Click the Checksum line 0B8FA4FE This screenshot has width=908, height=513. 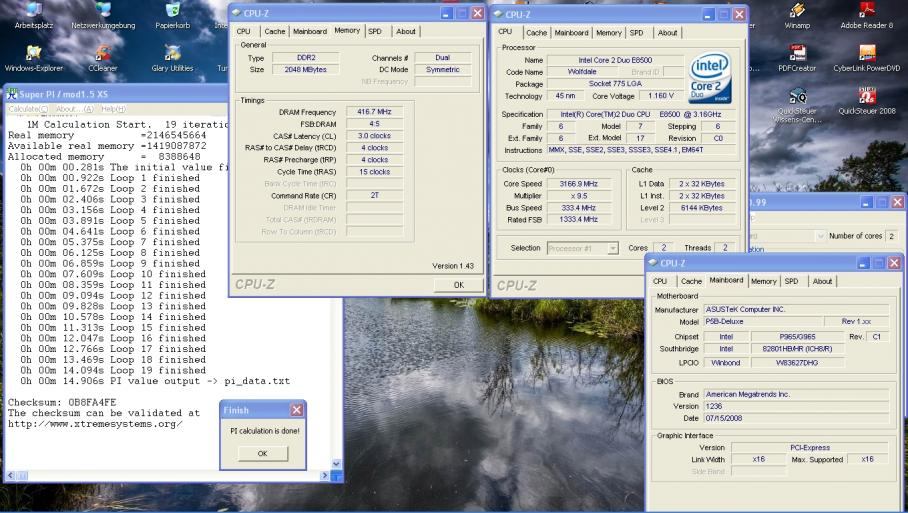point(62,402)
